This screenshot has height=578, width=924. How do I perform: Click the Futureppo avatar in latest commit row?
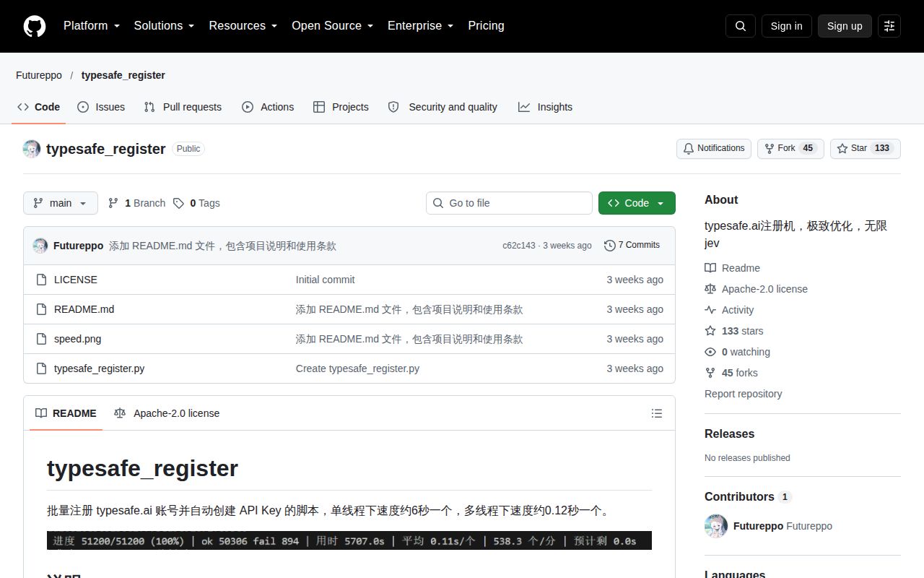point(40,246)
